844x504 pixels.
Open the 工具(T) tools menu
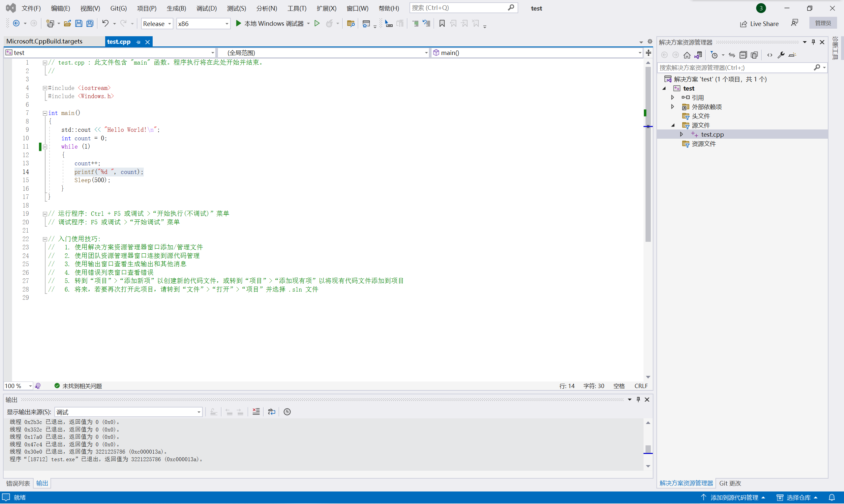297,8
